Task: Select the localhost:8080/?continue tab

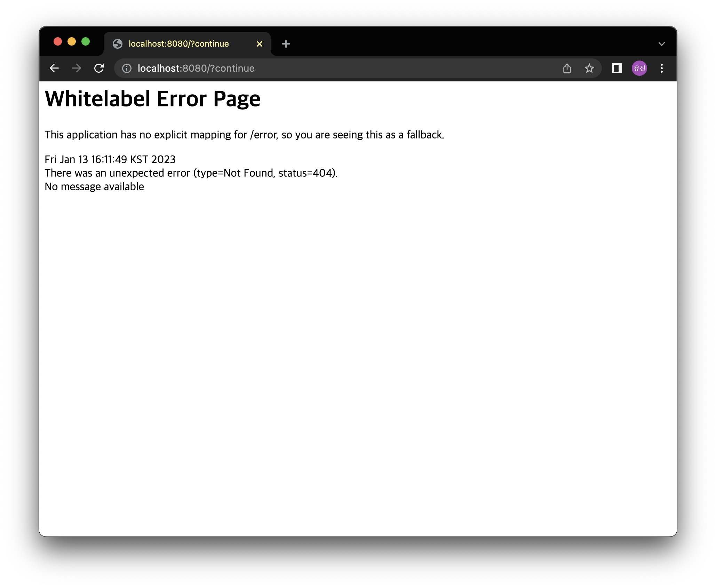Action: 187,44
